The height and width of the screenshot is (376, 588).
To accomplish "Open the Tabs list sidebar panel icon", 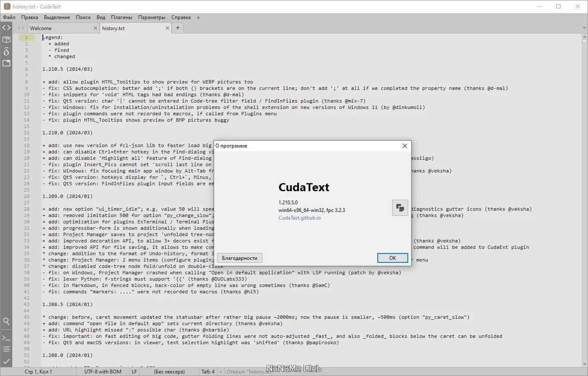I will click(6, 63).
